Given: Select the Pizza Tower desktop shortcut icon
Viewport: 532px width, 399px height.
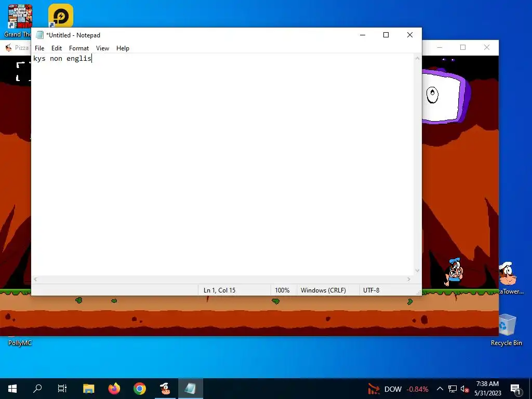Looking at the screenshot, I should pos(508,273).
